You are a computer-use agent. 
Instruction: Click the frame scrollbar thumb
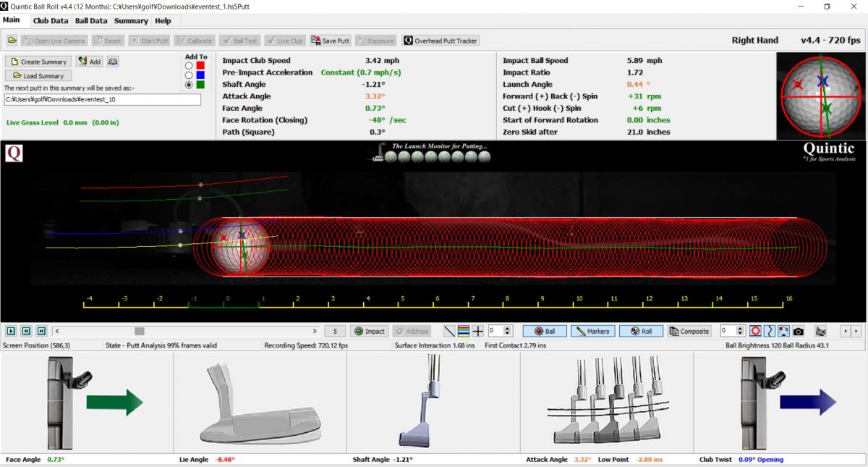coord(140,331)
